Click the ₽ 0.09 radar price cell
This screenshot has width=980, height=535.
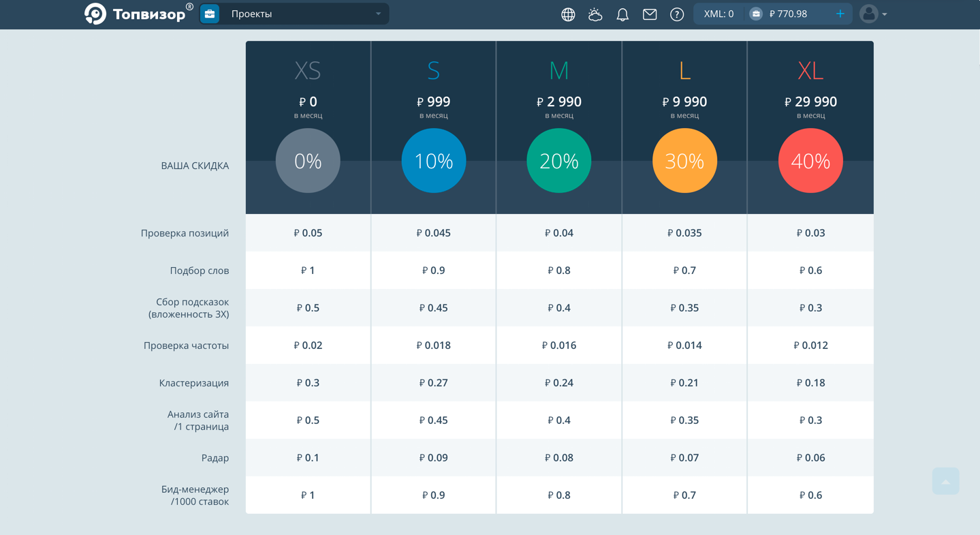433,458
